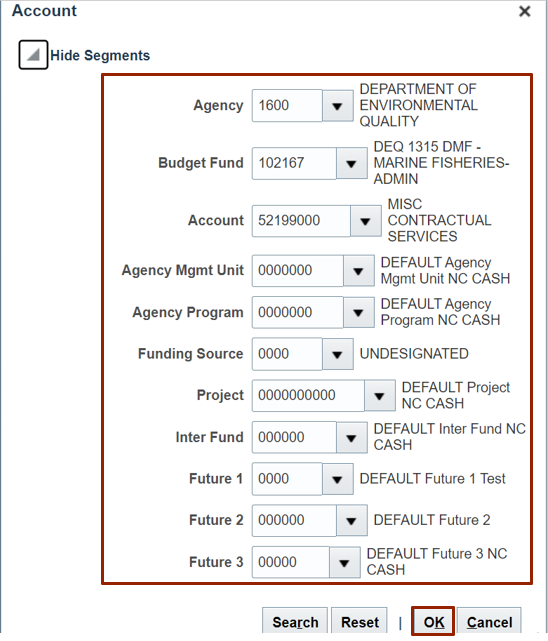Close the Account dialog with X

click(x=525, y=11)
